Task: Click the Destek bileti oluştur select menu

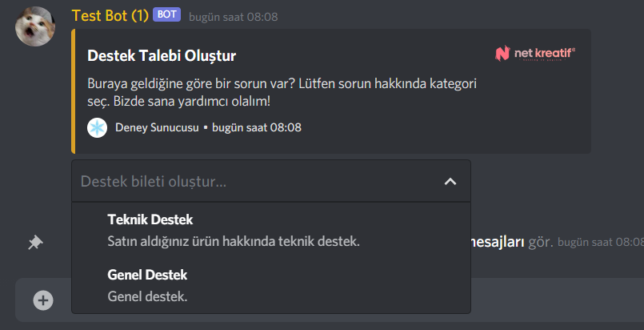Action: (x=271, y=181)
